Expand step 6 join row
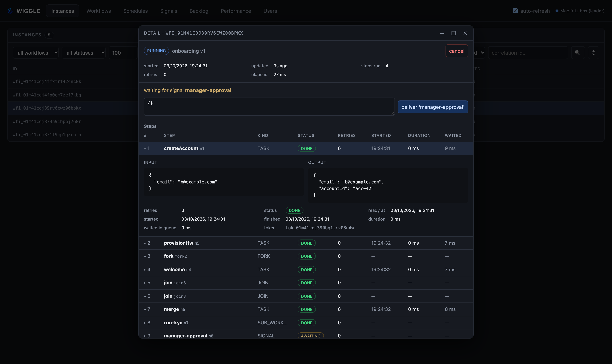This screenshot has width=612, height=364. 306,296
